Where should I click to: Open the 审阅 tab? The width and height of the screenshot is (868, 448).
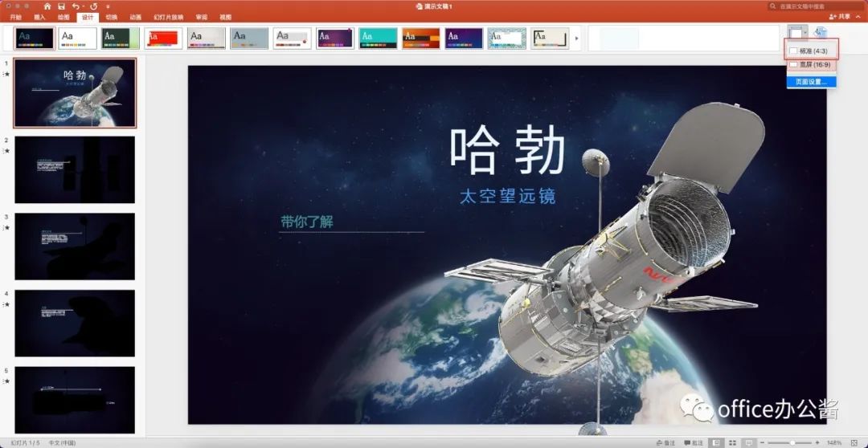coord(202,17)
